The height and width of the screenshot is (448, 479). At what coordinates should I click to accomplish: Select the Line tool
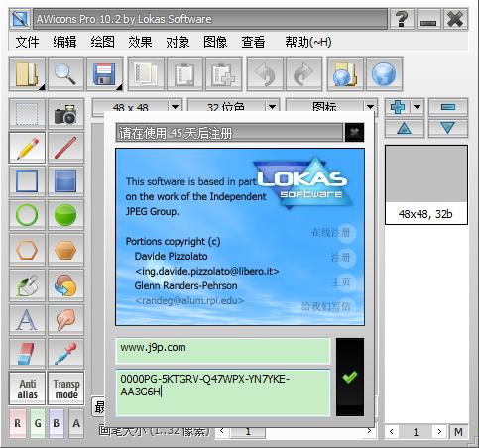[65, 148]
